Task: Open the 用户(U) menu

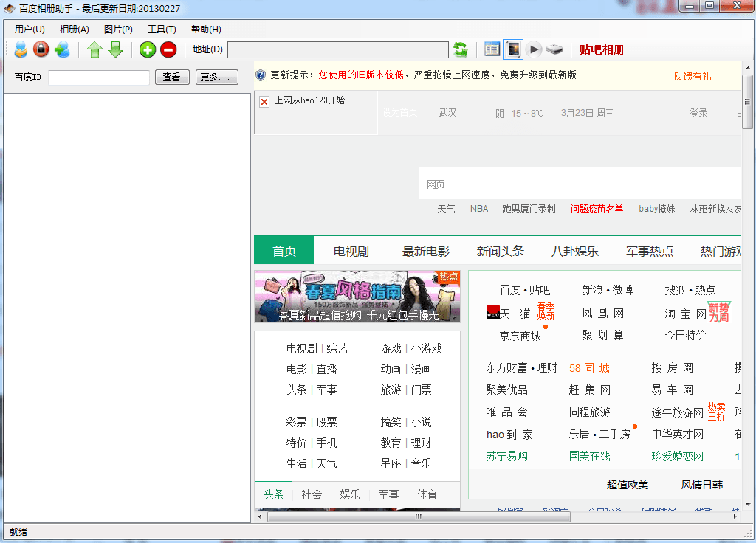Action: tap(30, 30)
